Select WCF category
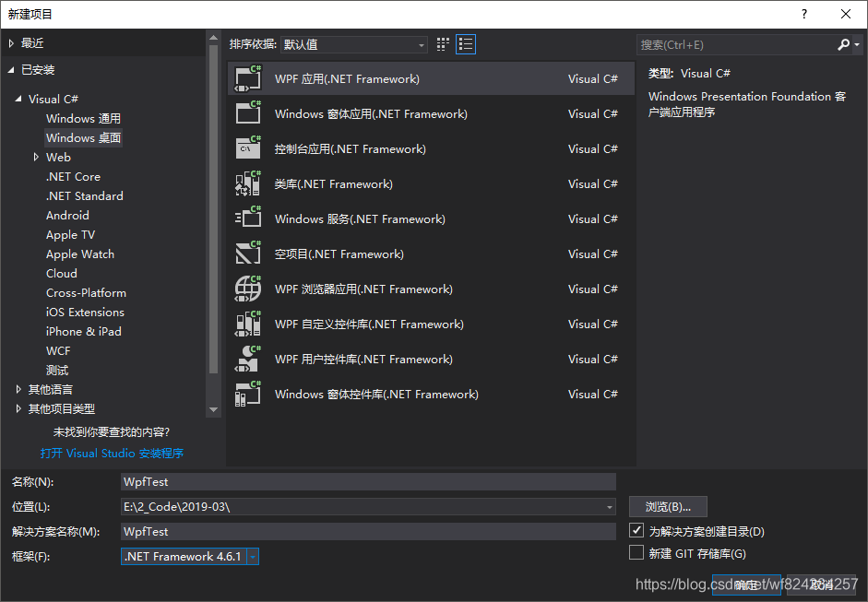Screen dimensions: 868x602 coord(58,351)
